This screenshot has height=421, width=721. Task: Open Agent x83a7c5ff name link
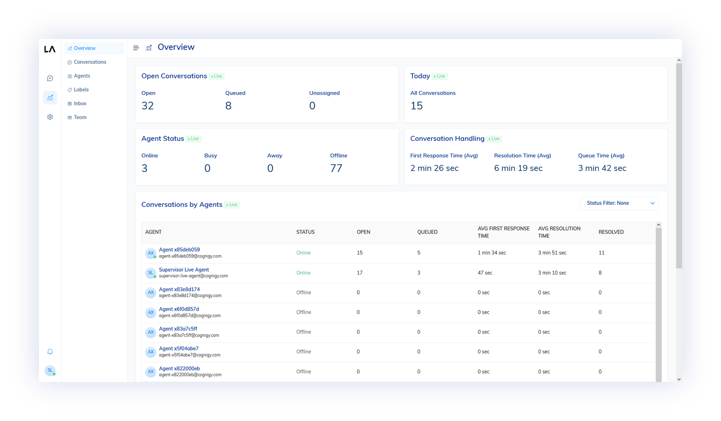(178, 329)
